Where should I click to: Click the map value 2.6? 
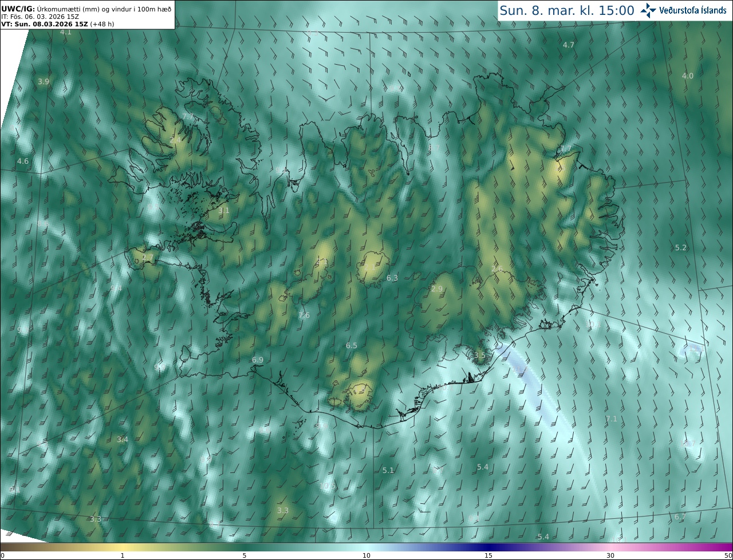(497, 269)
